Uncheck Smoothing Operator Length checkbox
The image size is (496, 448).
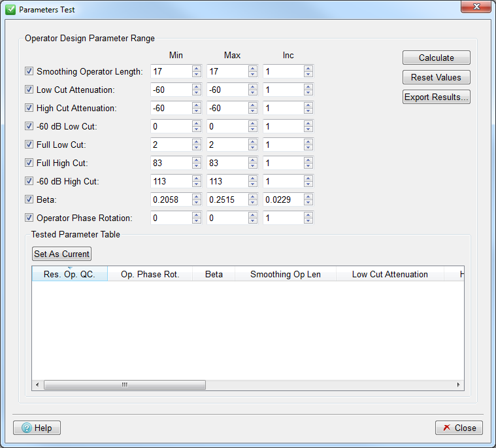click(29, 71)
